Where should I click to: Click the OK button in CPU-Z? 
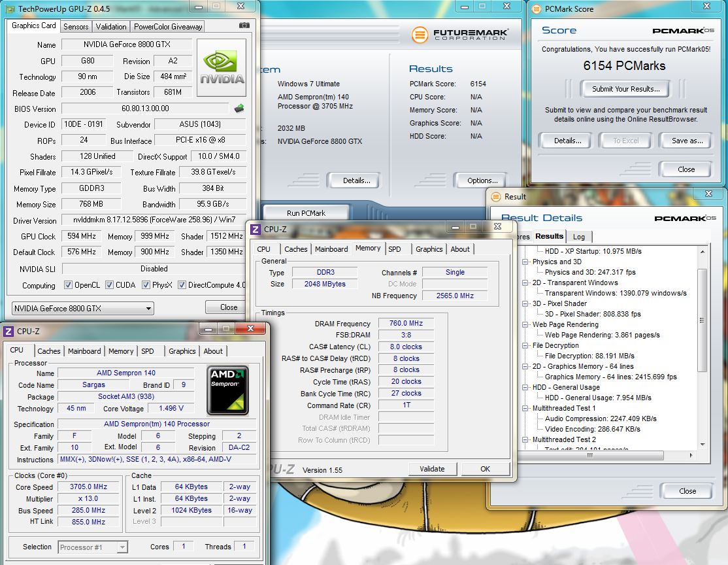pos(485,469)
